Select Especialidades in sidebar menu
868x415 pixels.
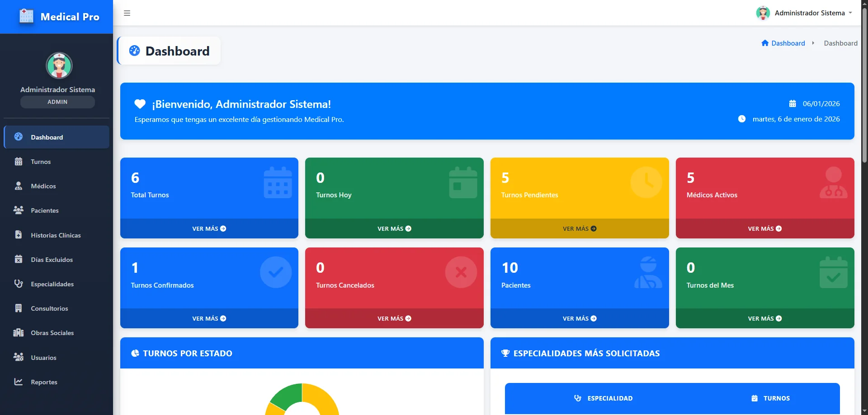coord(57,284)
